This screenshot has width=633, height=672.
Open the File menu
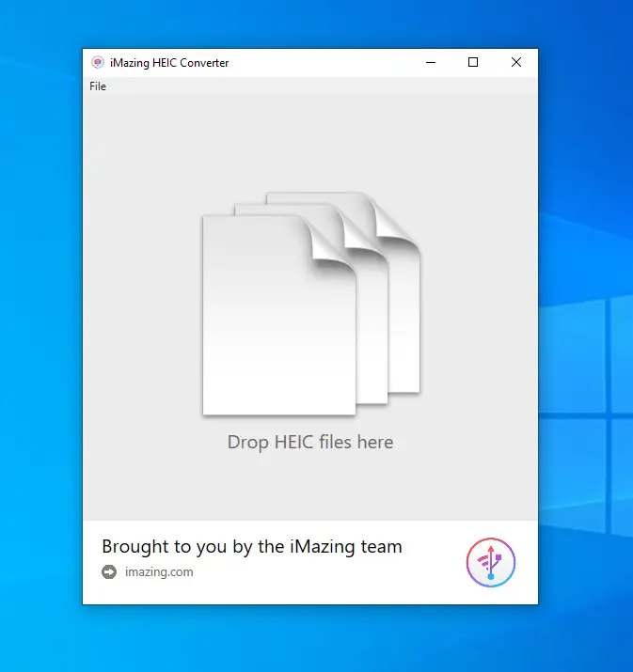point(98,86)
